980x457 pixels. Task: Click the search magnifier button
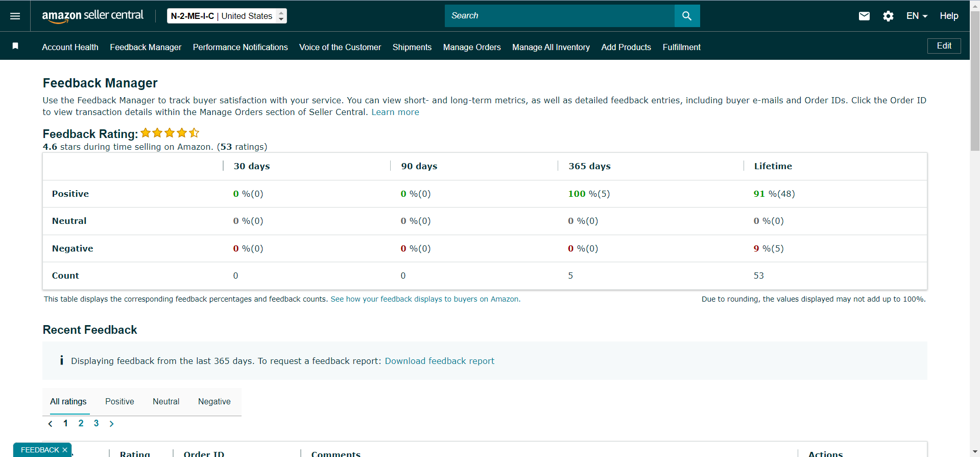click(687, 16)
